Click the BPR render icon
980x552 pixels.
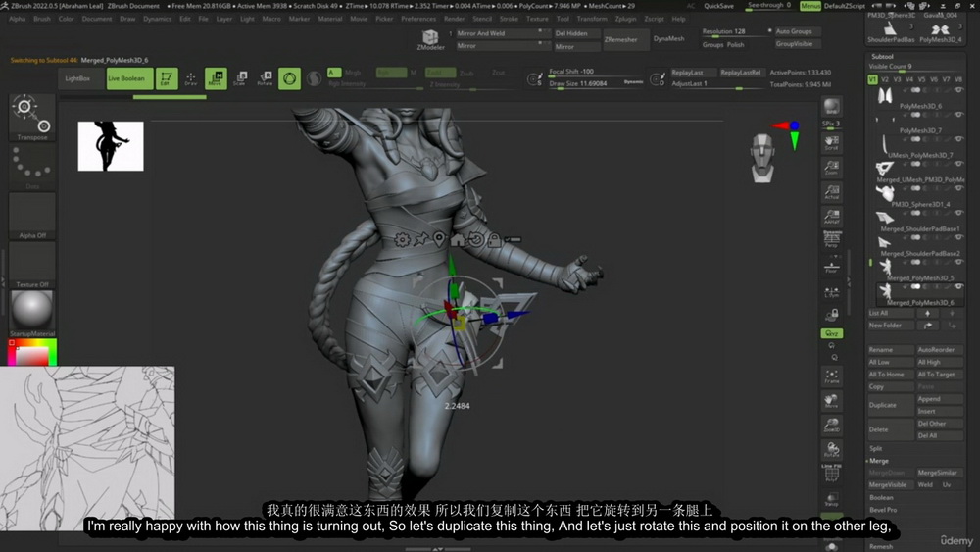[831, 106]
